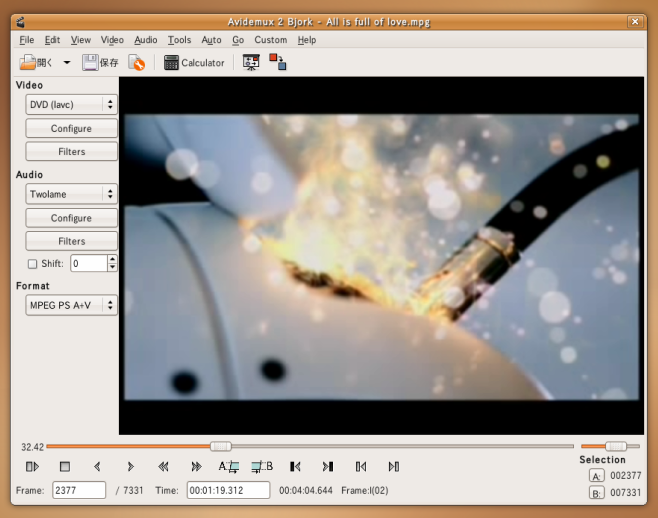This screenshot has height=518, width=658.
Task: Click the total frame count 7331
Action: pos(133,490)
